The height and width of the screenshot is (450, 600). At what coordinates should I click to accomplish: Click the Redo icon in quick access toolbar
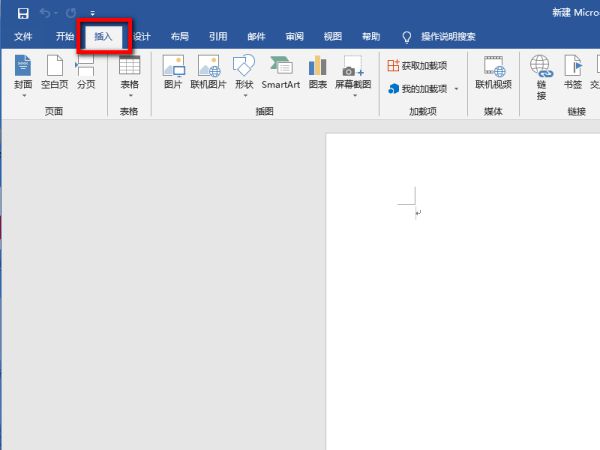[71, 14]
